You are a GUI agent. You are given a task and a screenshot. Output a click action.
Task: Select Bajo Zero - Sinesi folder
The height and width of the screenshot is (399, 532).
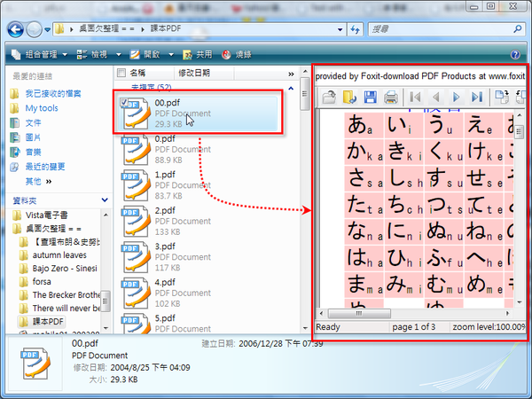pyautogui.click(x=65, y=269)
